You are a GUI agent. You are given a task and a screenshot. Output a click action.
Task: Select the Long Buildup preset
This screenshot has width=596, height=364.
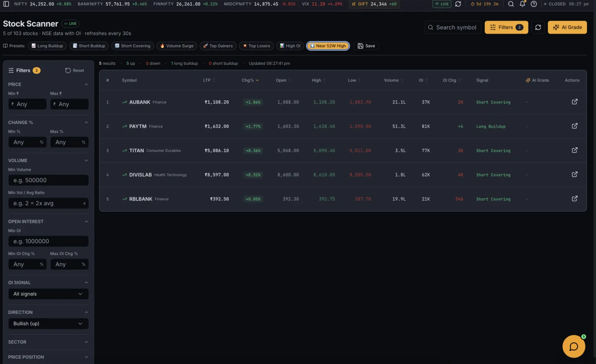pyautogui.click(x=47, y=46)
